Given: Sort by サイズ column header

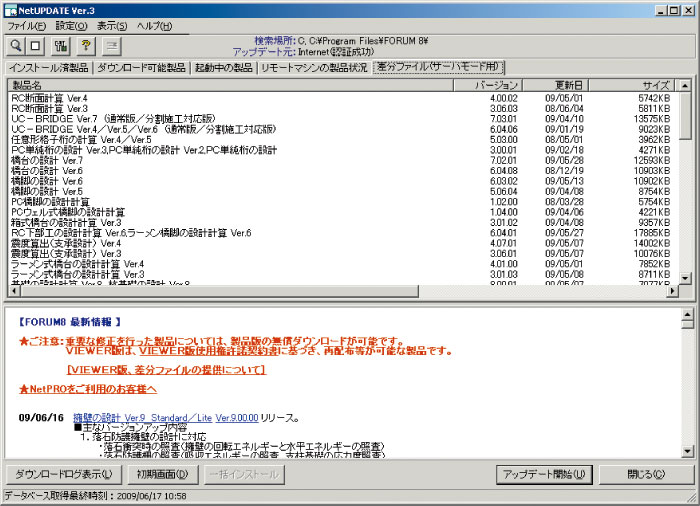Looking at the screenshot, I should point(633,85).
